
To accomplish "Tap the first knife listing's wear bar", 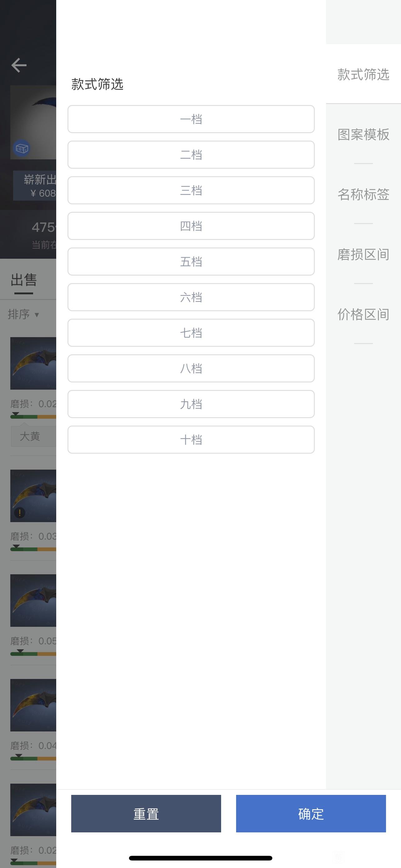I will click(x=33, y=417).
